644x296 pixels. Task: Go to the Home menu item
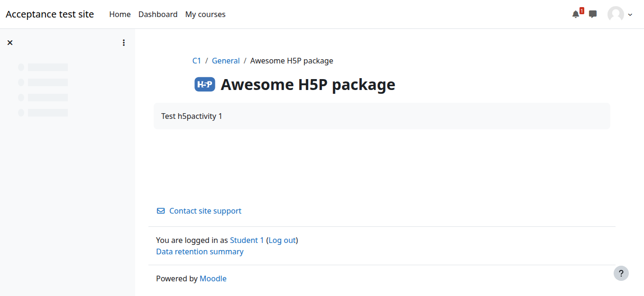tap(120, 14)
